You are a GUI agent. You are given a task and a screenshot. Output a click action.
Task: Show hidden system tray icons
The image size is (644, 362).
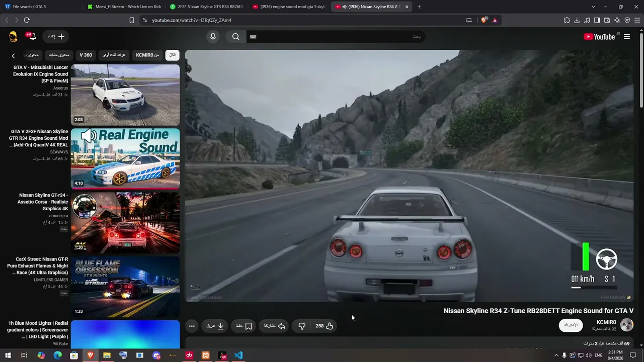pos(556,355)
